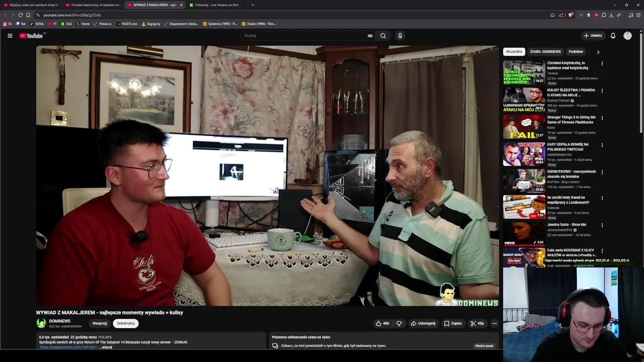Close the 'WYWIAD Z MAKALJEREM' tab
The width and height of the screenshot is (644, 362).
[x=181, y=5]
